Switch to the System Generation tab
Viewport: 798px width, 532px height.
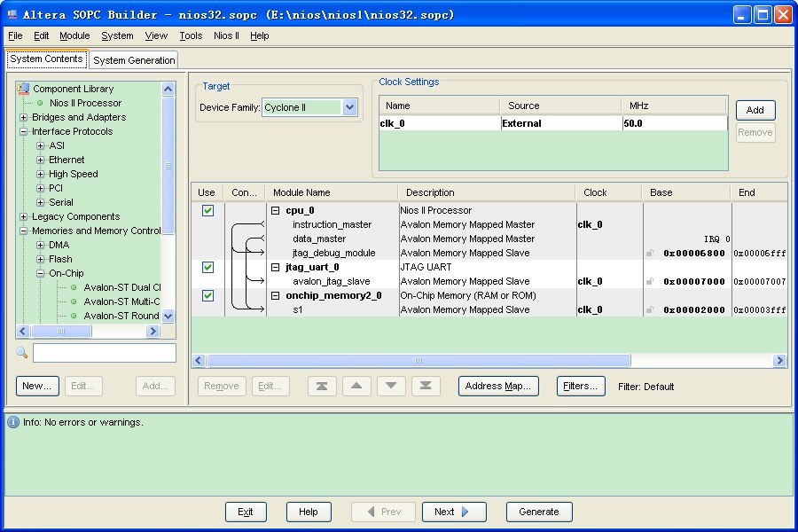coord(134,60)
